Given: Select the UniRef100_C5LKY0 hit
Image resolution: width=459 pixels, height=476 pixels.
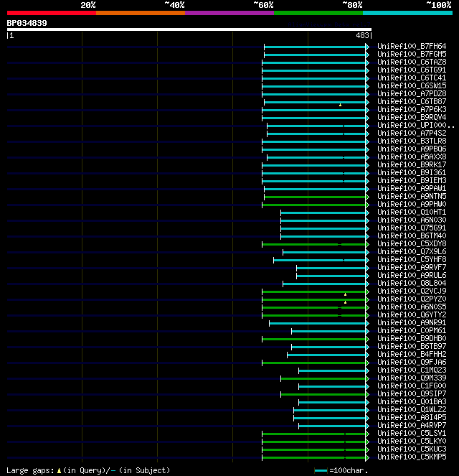Looking at the screenshot, I should click(412, 441).
